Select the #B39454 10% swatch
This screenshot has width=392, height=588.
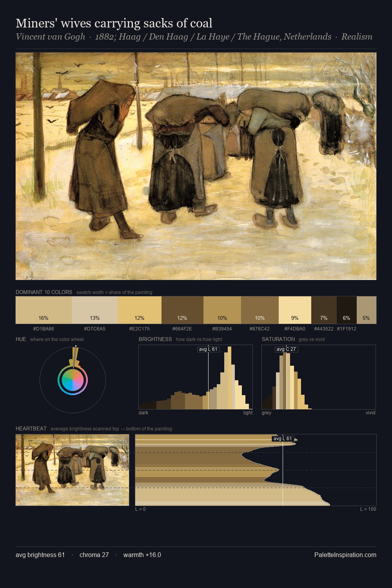coord(222,310)
